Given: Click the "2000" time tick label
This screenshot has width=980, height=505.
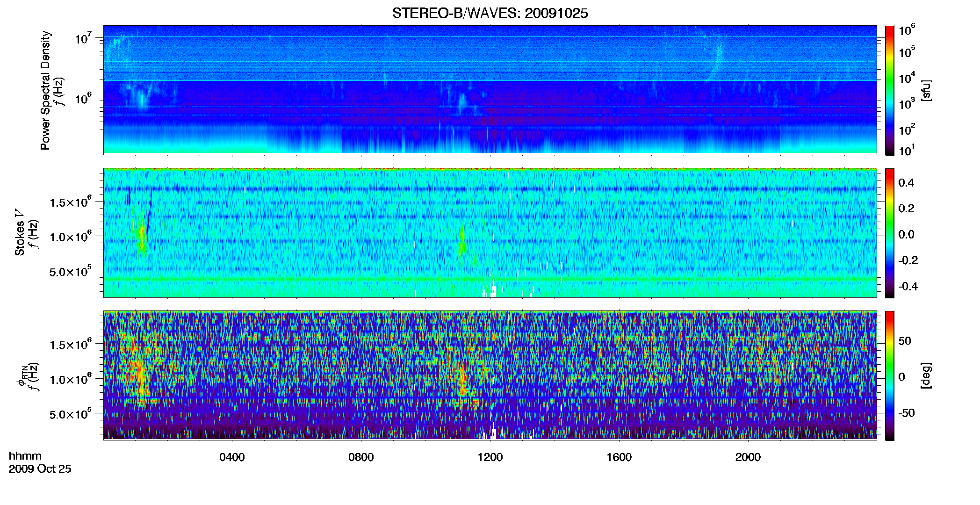Looking at the screenshot, I should tap(748, 457).
